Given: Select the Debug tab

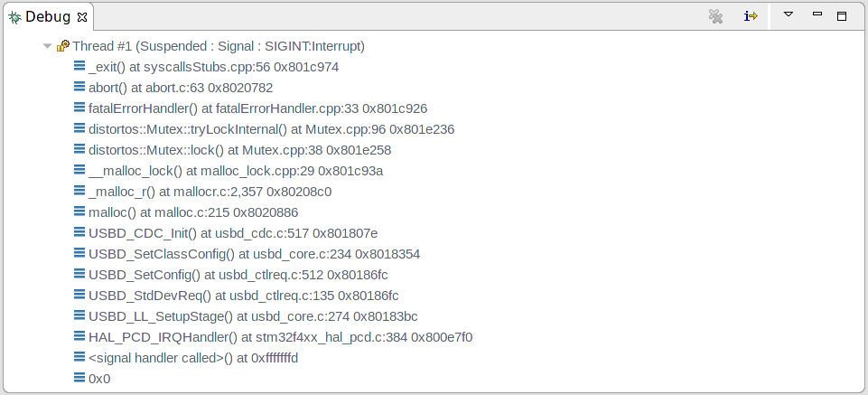Looking at the screenshot, I should point(48,17).
